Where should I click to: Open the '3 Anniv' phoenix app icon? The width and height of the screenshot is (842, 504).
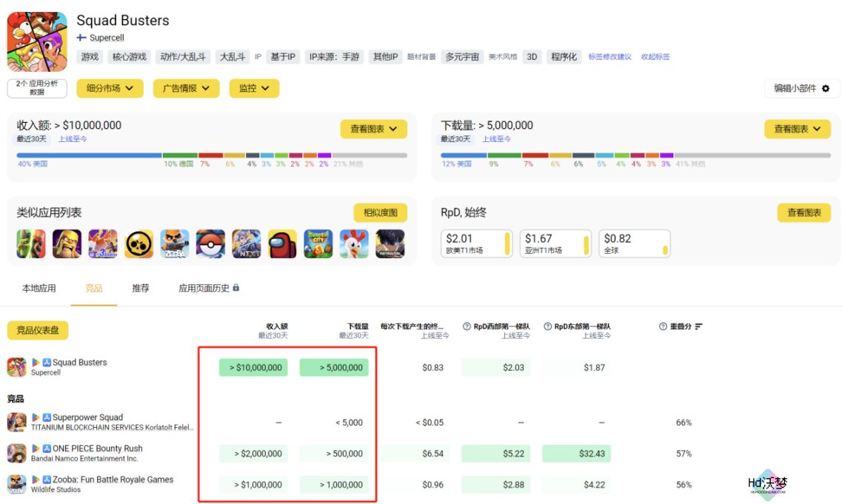(x=103, y=243)
